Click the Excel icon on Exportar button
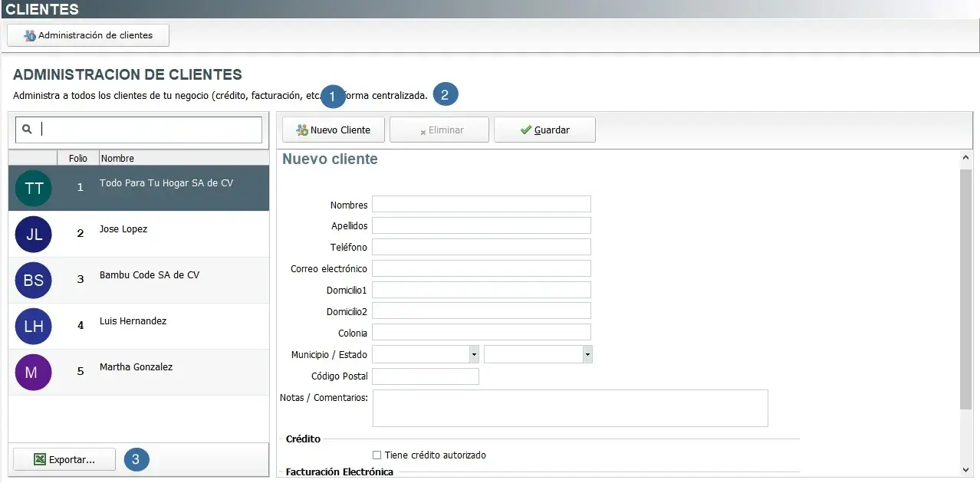 pyautogui.click(x=38, y=459)
